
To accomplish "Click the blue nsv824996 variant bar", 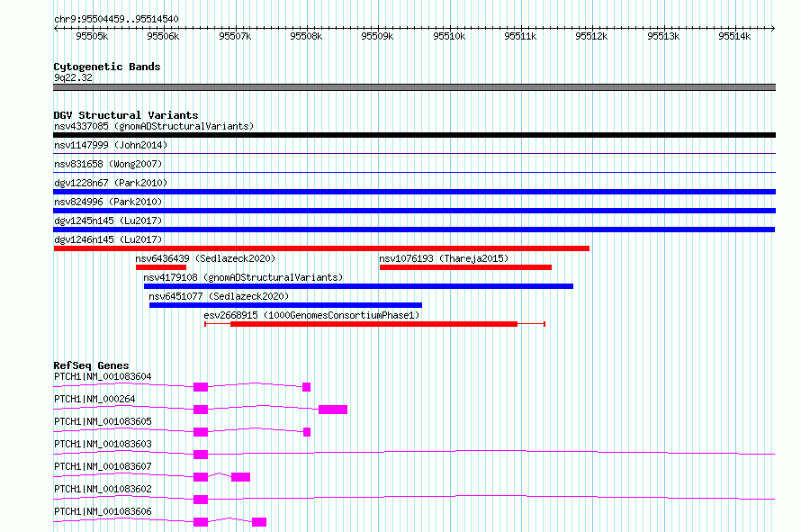I will (x=414, y=211).
